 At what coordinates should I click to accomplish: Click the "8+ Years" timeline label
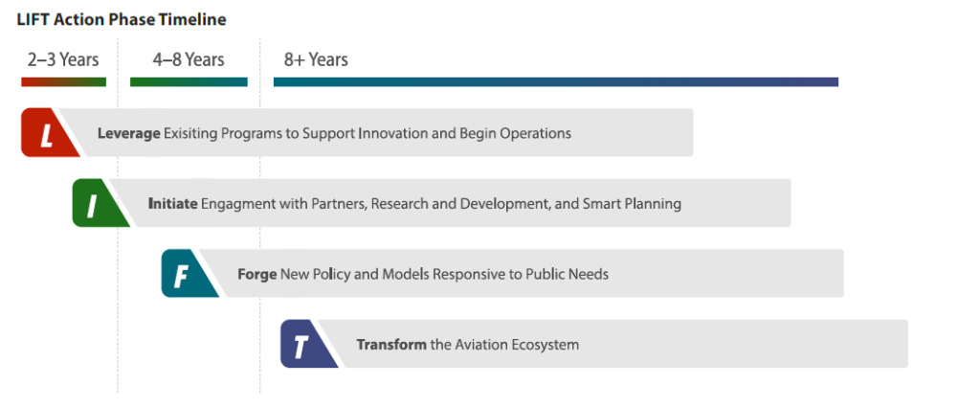point(316,60)
